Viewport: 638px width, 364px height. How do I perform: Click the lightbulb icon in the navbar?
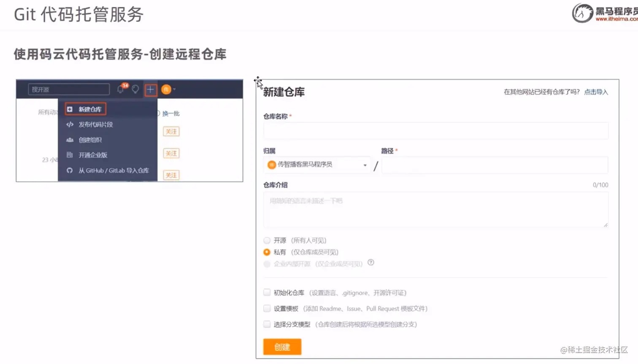tap(135, 89)
